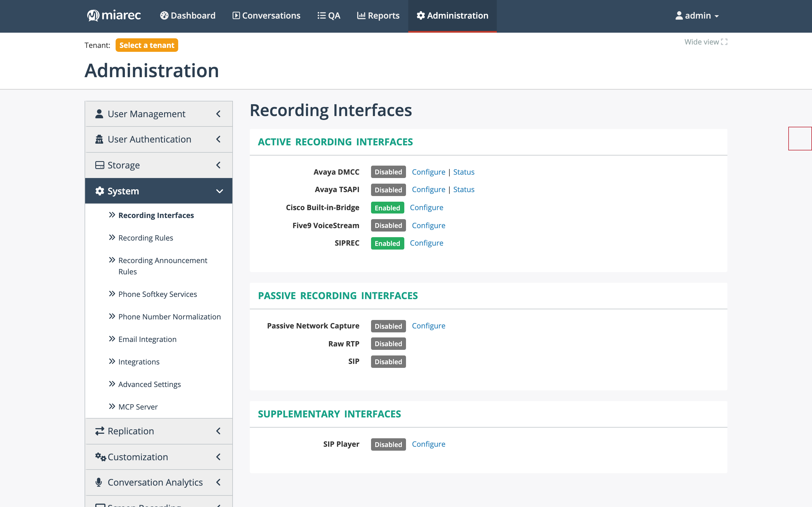Viewport: 812px width, 507px height.
Task: Open Dashboard via its gauge icon
Action: [164, 15]
